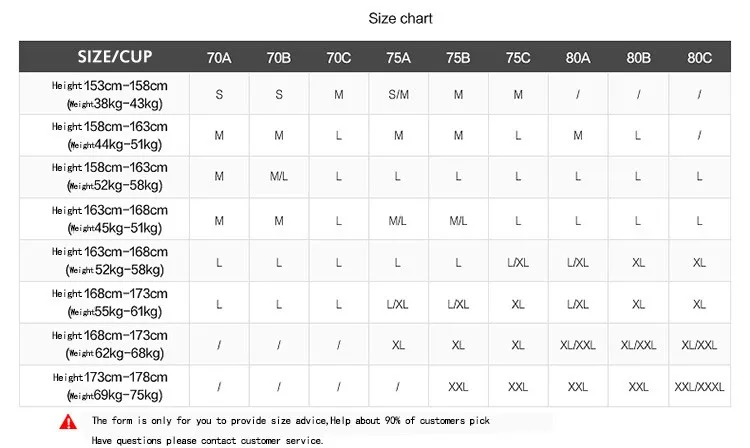This screenshot has height=448, width=750.
Task: Select the S/M cell under 75A
Action: click(x=398, y=95)
